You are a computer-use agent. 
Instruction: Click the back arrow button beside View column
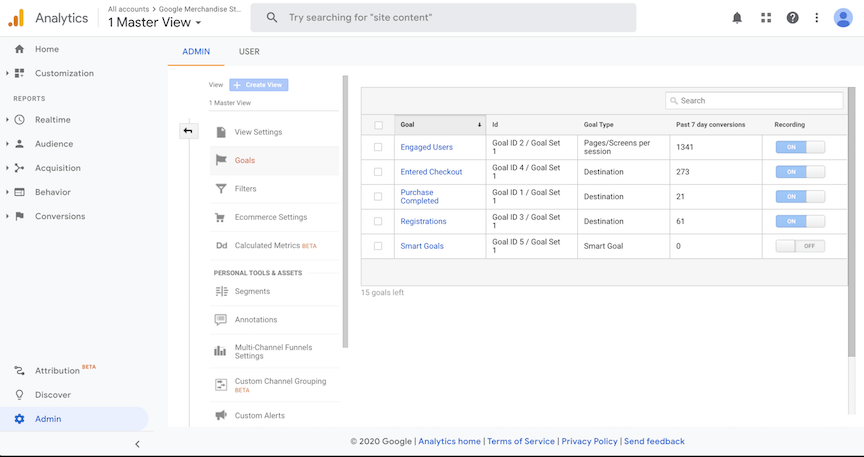click(188, 131)
